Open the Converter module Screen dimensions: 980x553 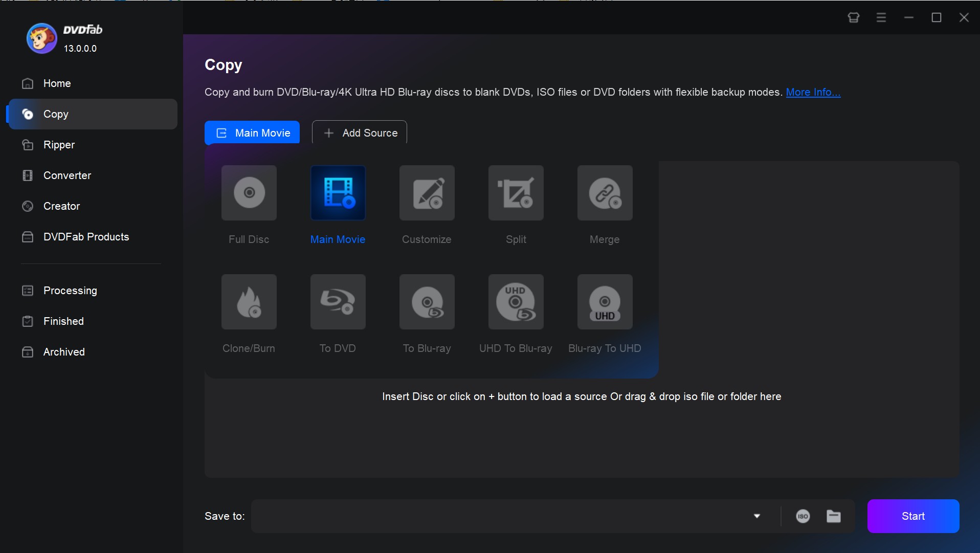pyautogui.click(x=67, y=175)
